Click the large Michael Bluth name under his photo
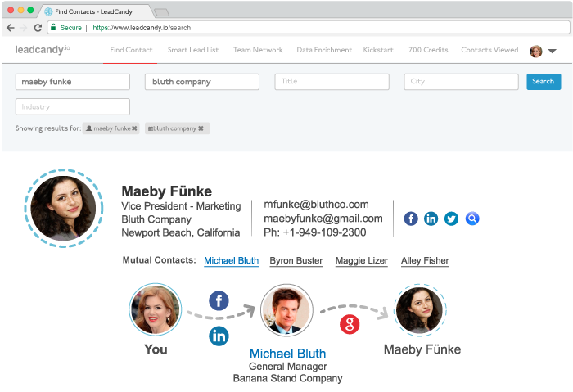The height and width of the screenshot is (392, 573). click(x=287, y=354)
